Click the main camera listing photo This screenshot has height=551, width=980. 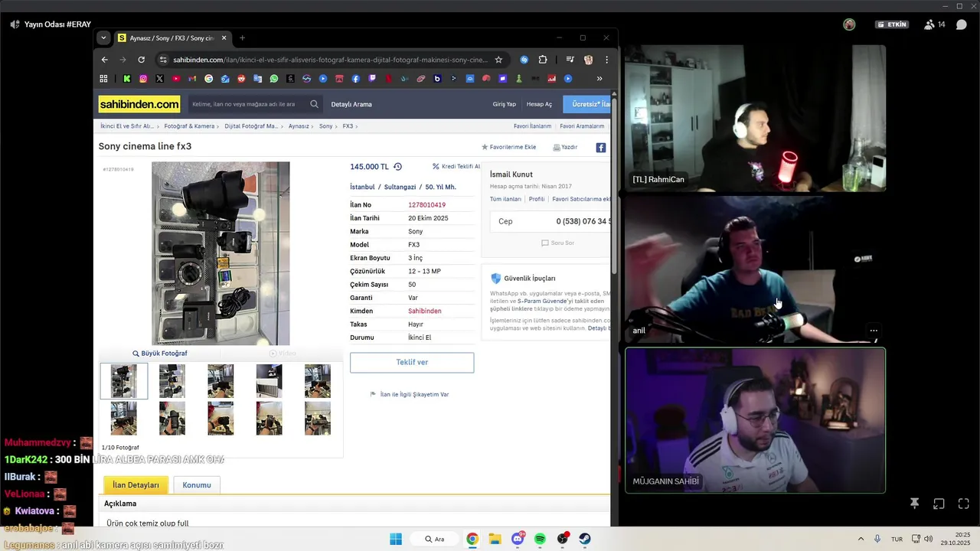(220, 253)
